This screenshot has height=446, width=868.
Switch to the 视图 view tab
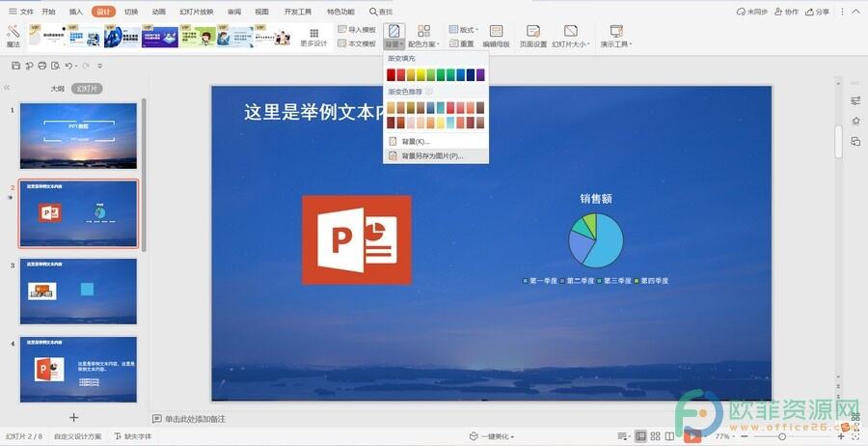(261, 12)
